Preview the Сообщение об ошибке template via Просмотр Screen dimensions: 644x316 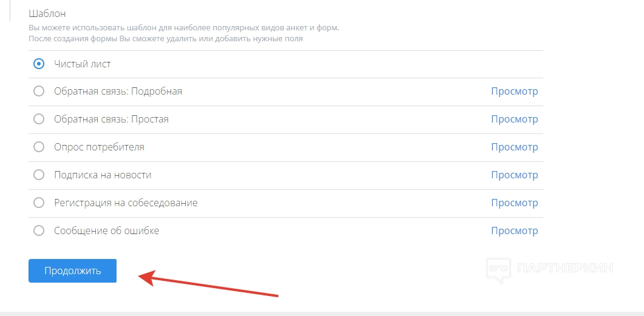pos(514,231)
